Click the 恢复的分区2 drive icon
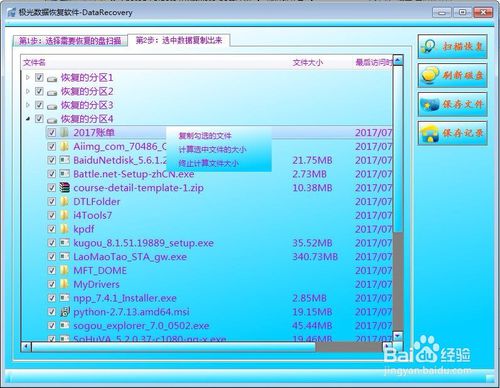Screen dimensions: 500x388 pyautogui.click(x=52, y=92)
